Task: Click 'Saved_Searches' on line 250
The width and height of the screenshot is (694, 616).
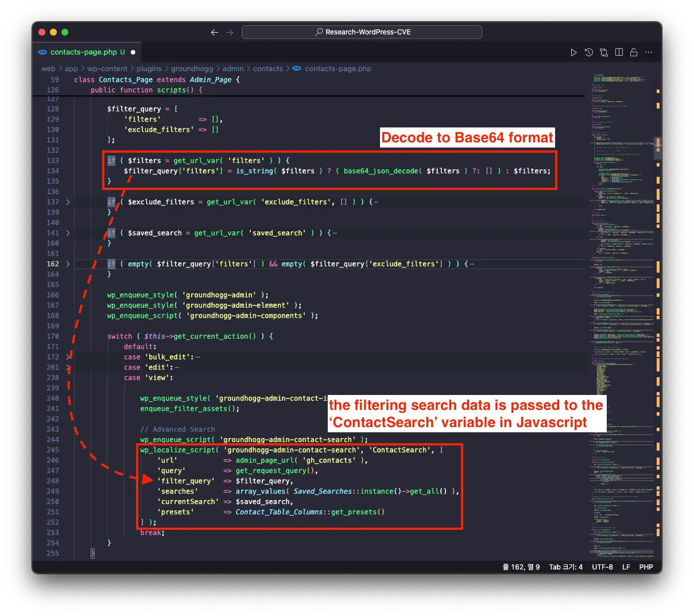Action: pyautogui.click(x=323, y=491)
